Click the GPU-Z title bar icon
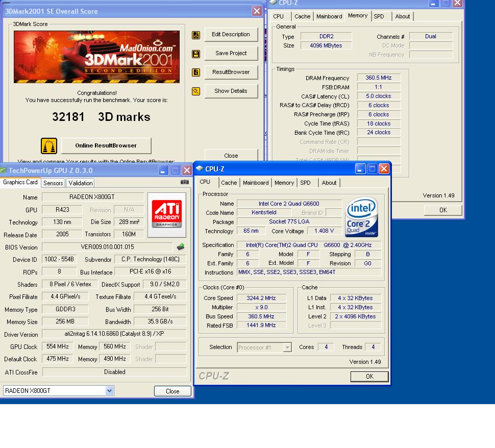This screenshot has width=495, height=448. (x=3, y=170)
